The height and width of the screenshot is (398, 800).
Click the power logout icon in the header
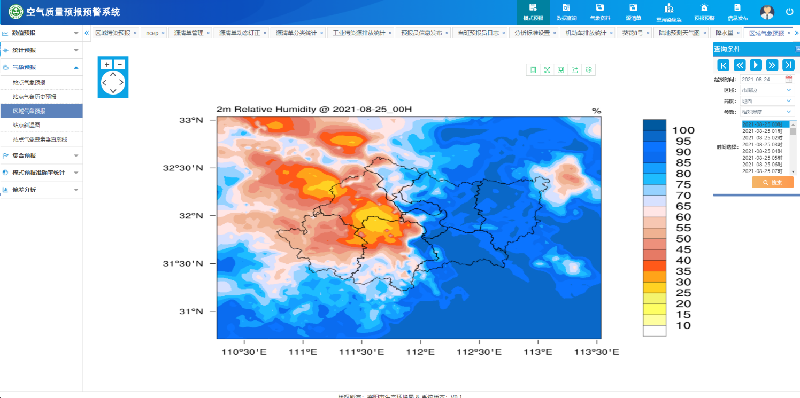pos(789,12)
